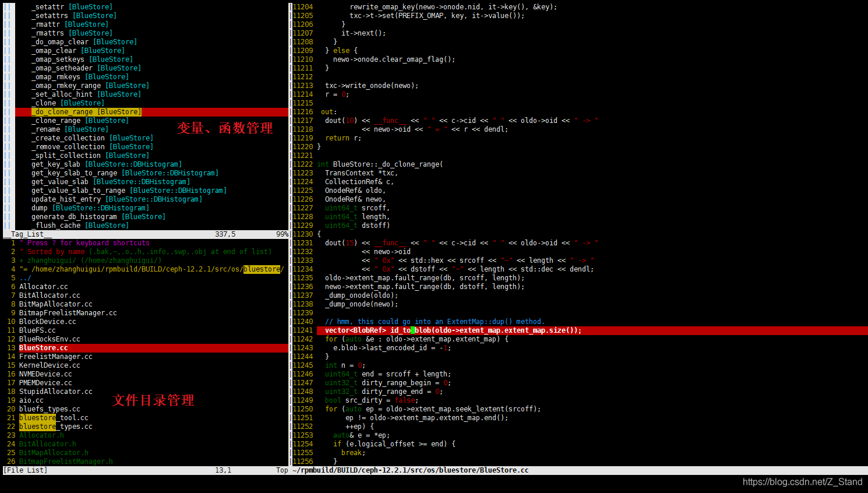868x493 pixels.
Task: Open the _remove_collection [BlueStore] tag
Action: pos(92,147)
